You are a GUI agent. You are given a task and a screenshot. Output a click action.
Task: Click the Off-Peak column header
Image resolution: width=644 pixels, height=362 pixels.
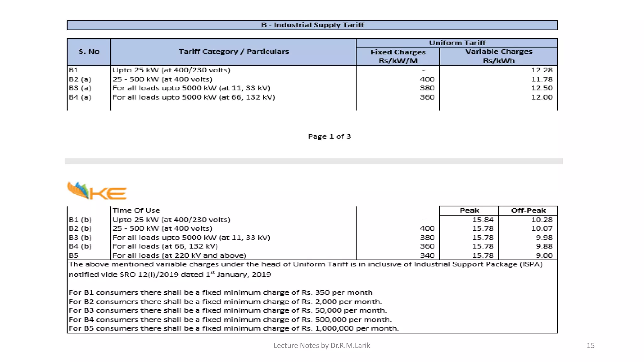528,211
